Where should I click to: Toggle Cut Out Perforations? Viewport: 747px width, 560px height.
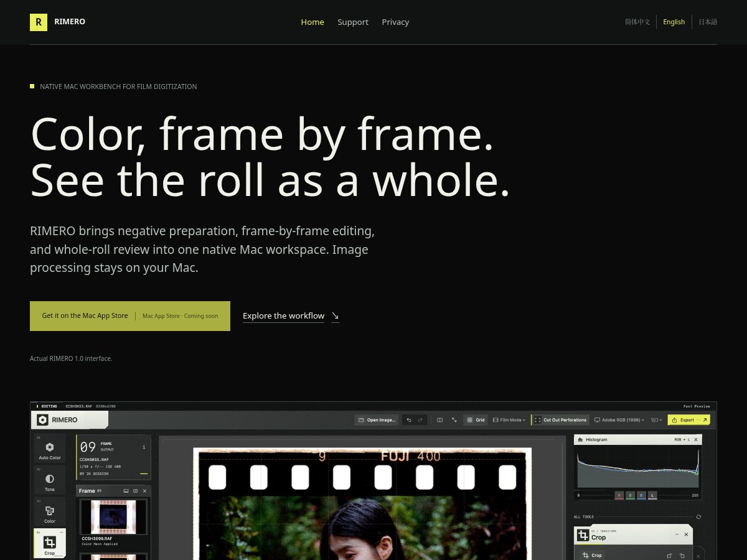(x=560, y=420)
